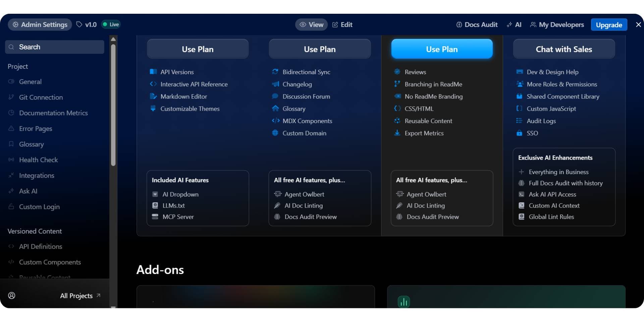Open Documentation Metrics in sidebar
644x322 pixels.
pyautogui.click(x=53, y=113)
